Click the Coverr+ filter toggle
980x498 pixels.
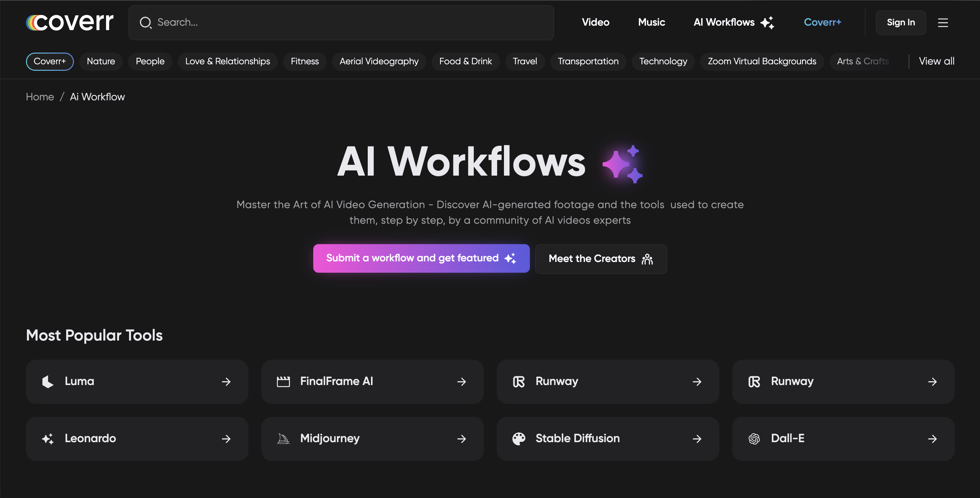(x=50, y=61)
